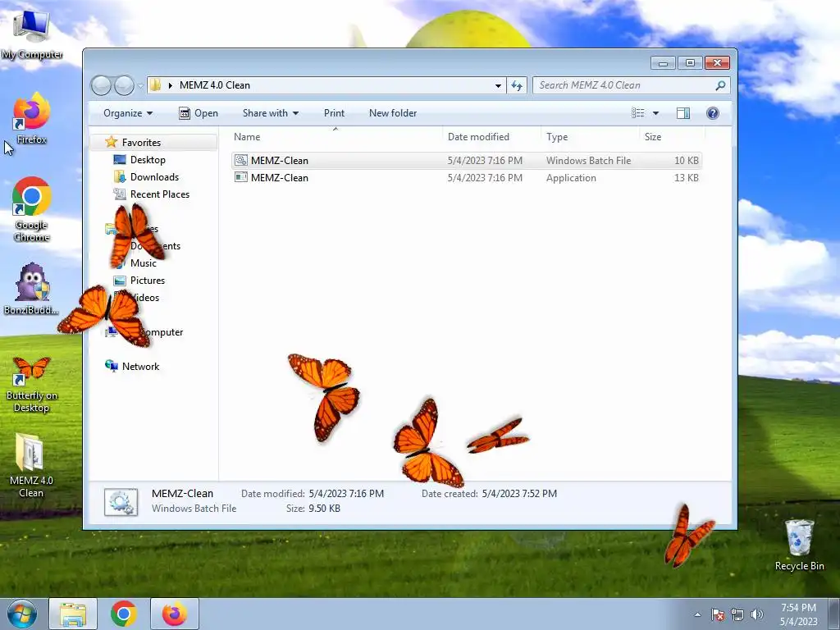The image size is (840, 630).
Task: Open the Share with dropdown
Action: click(271, 113)
